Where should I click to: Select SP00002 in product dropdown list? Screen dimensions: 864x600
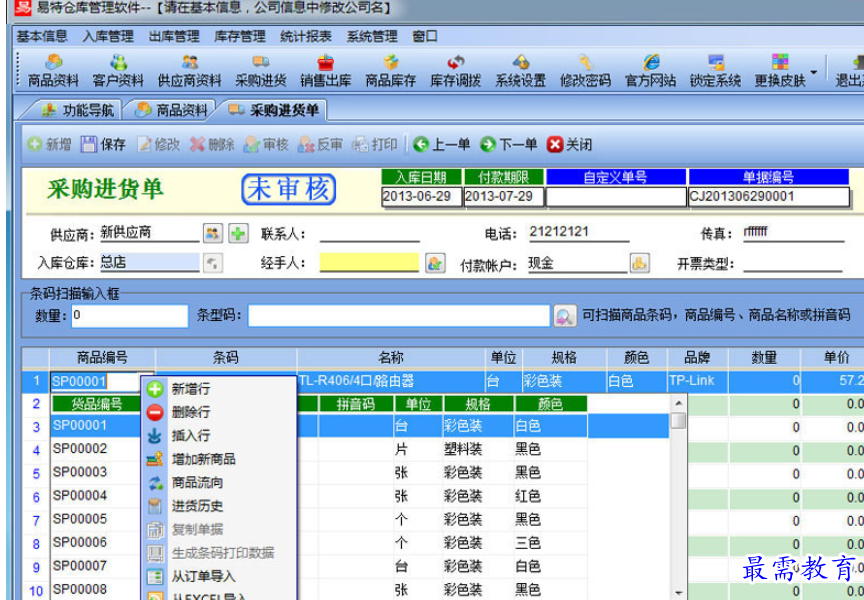tap(80, 448)
